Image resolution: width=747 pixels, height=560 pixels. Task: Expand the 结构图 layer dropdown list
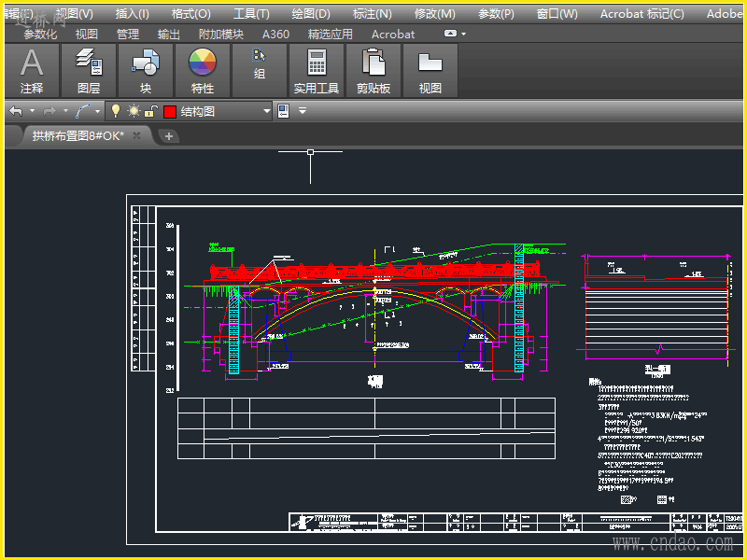point(267,111)
